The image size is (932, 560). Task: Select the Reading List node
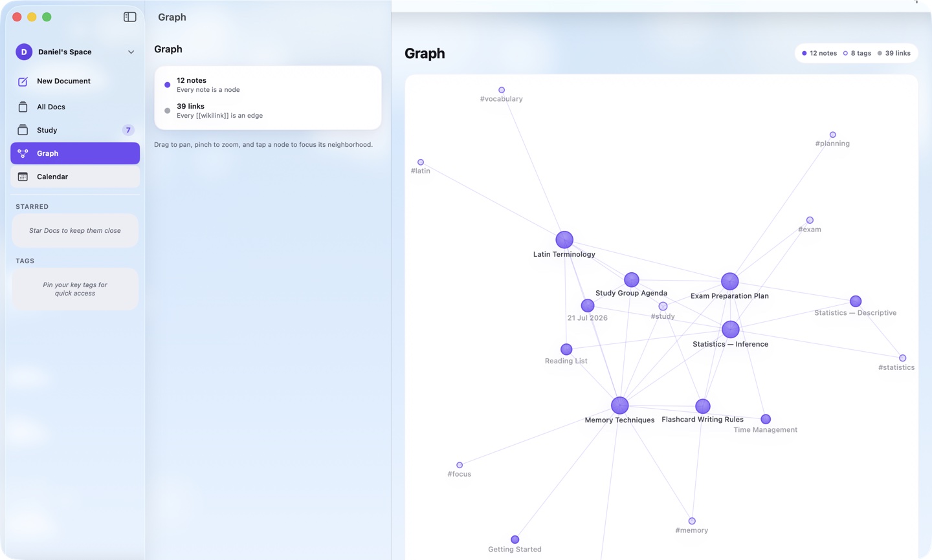pos(566,349)
